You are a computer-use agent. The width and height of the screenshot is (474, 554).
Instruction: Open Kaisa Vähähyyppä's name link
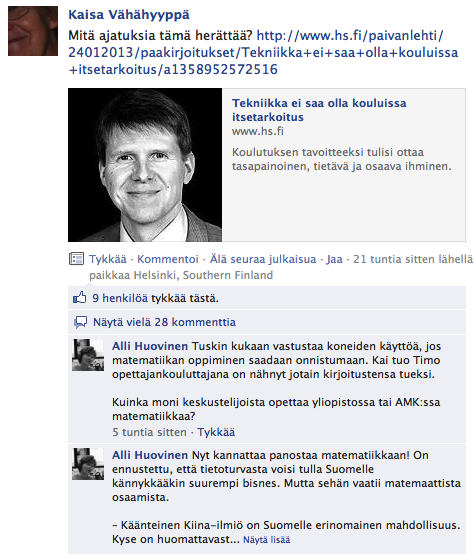click(129, 15)
